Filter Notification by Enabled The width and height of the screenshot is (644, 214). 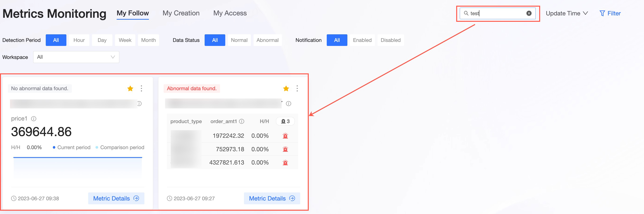362,40
